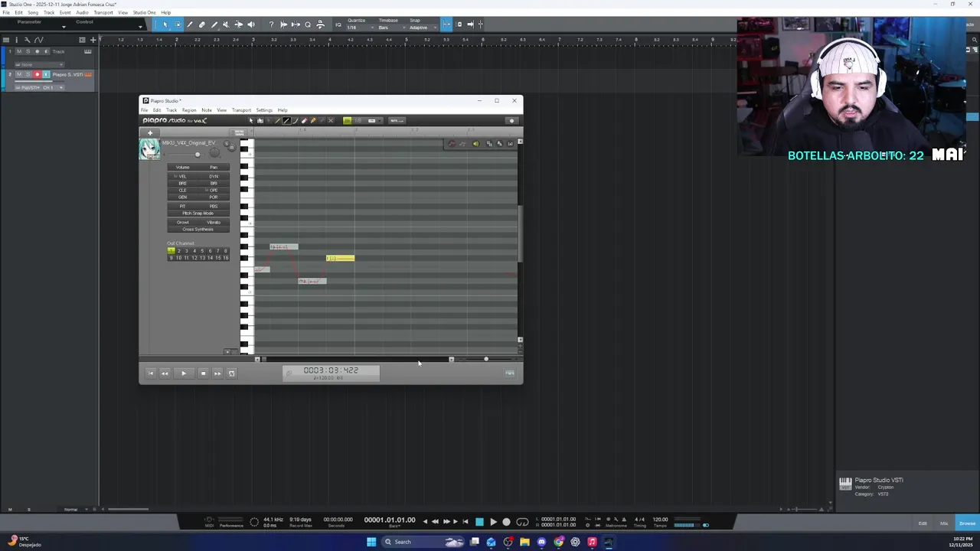Open the Region menu in Piapro Studio
980x551 pixels.
coord(189,110)
